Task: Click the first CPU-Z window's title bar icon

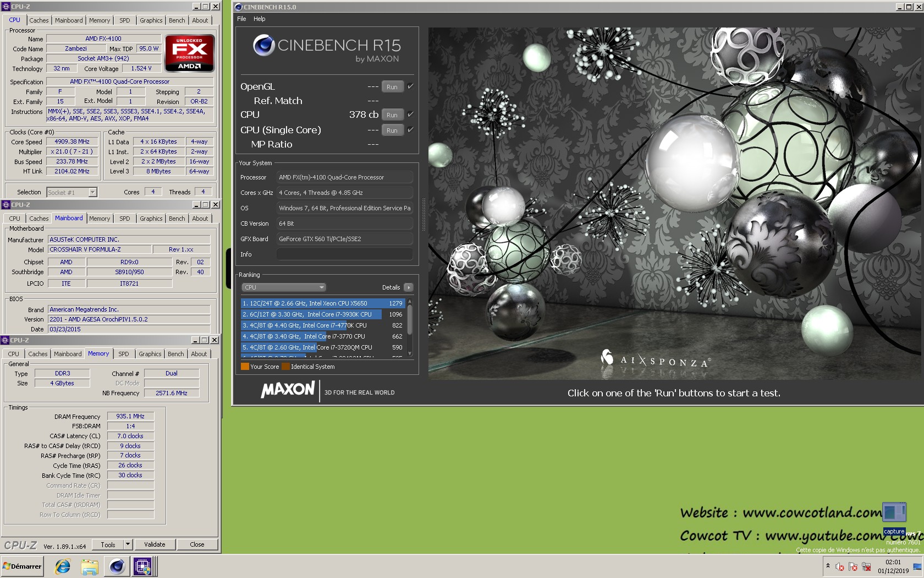Action: [6, 7]
